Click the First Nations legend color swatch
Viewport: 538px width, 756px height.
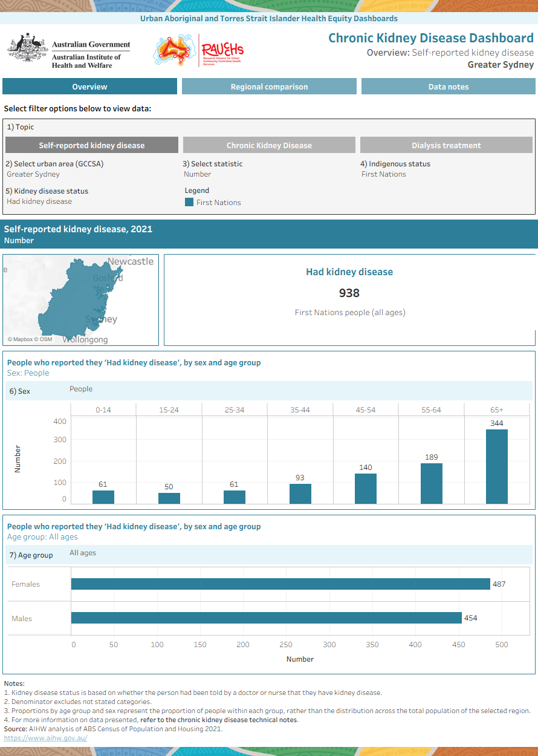click(189, 203)
